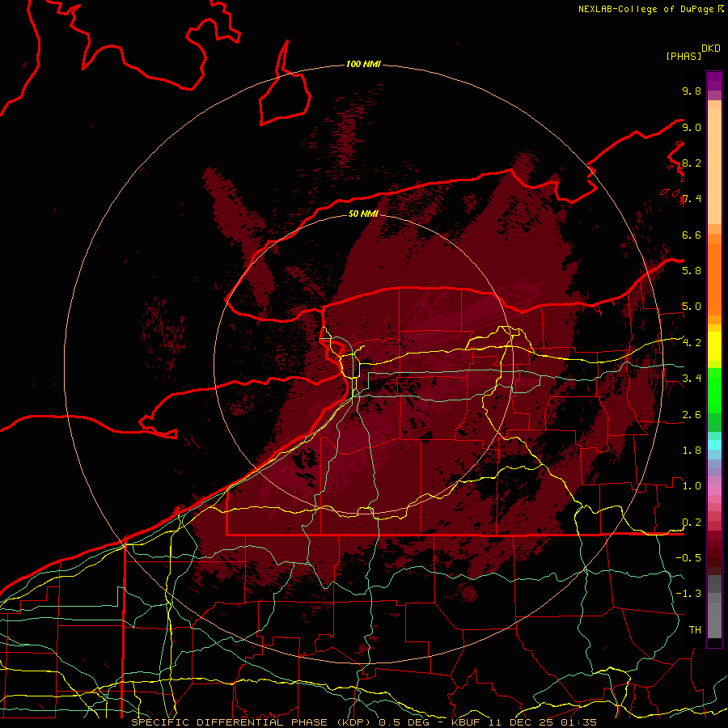Select the [PHAS] units label

pyautogui.click(x=684, y=56)
